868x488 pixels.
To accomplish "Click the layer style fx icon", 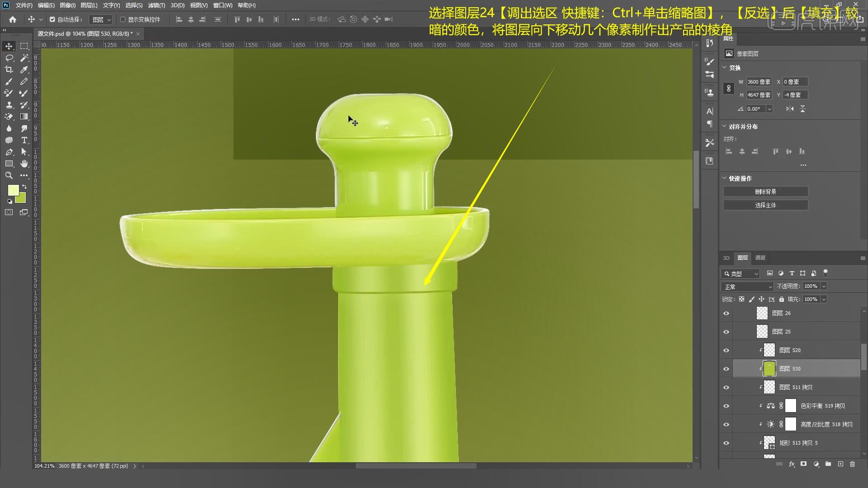I will point(792,464).
